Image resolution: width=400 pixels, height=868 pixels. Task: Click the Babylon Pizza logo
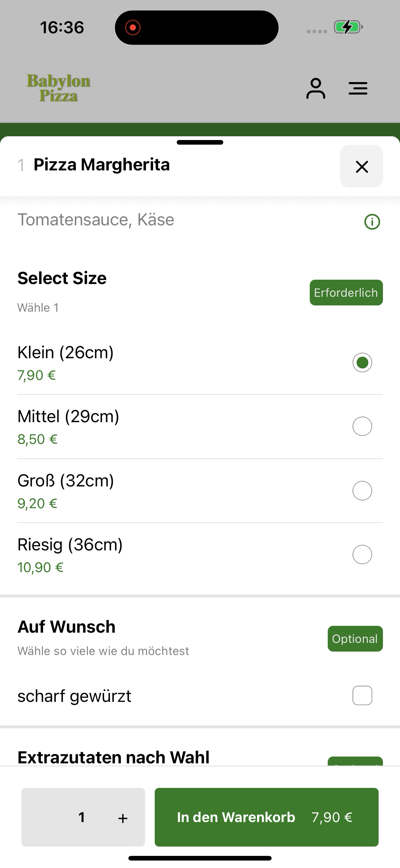click(x=59, y=88)
